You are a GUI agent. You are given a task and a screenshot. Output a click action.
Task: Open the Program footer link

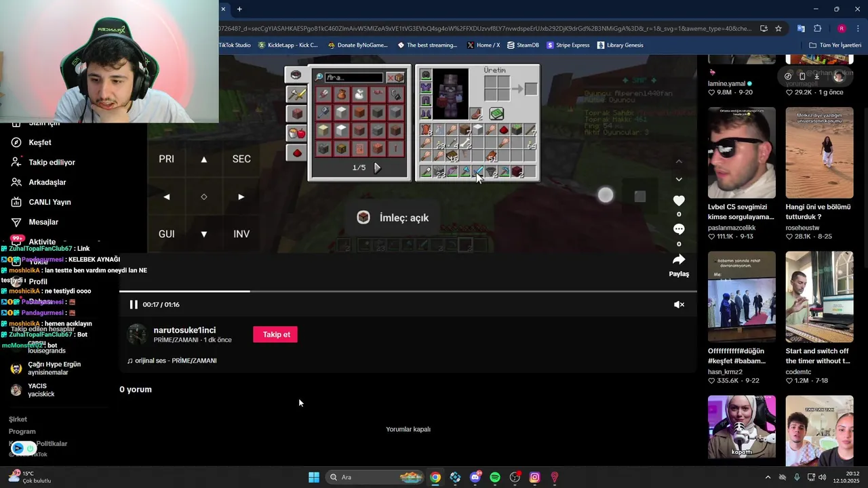[x=22, y=432]
